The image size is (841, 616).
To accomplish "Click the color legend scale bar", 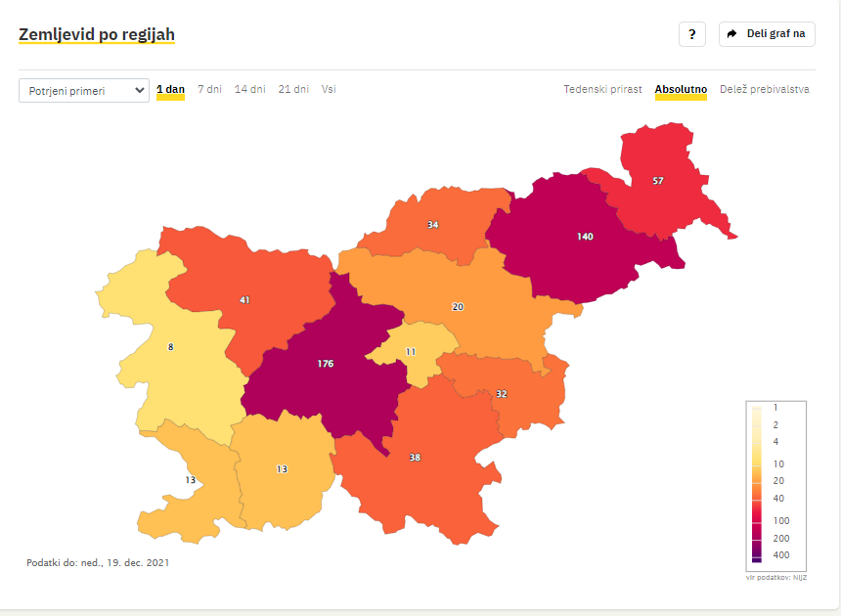I will click(x=757, y=485).
